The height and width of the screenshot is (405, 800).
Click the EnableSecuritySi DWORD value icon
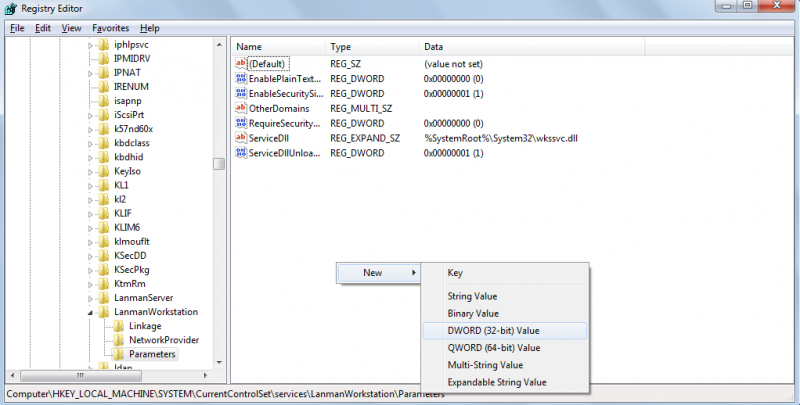click(241, 93)
